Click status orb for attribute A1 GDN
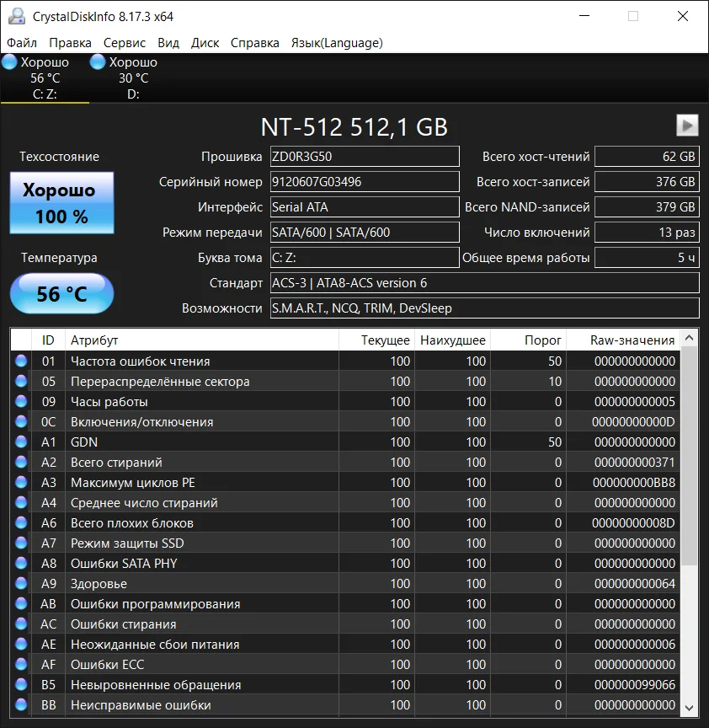Viewport: 709px width, 728px height. pos(21,442)
